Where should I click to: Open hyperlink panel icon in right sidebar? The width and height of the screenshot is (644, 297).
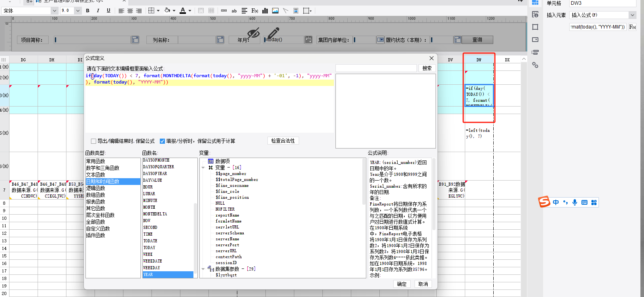click(535, 65)
